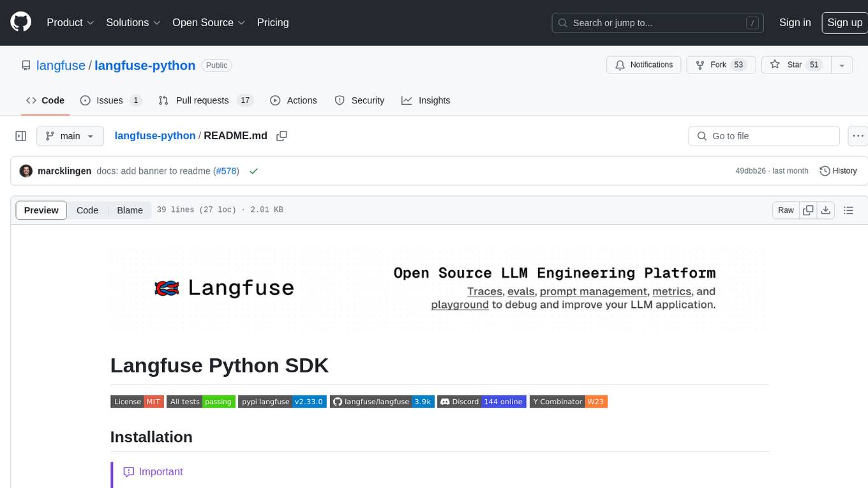Click the All tests passing badge

tap(201, 402)
